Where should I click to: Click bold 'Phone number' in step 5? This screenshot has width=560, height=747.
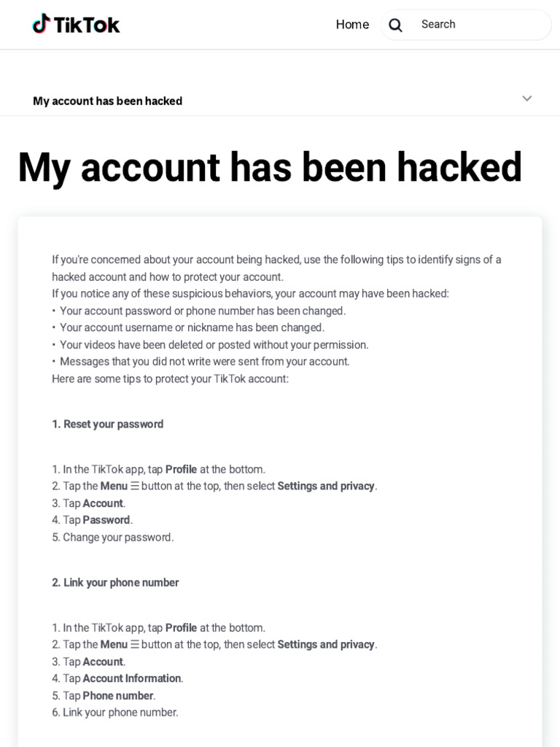point(117,695)
